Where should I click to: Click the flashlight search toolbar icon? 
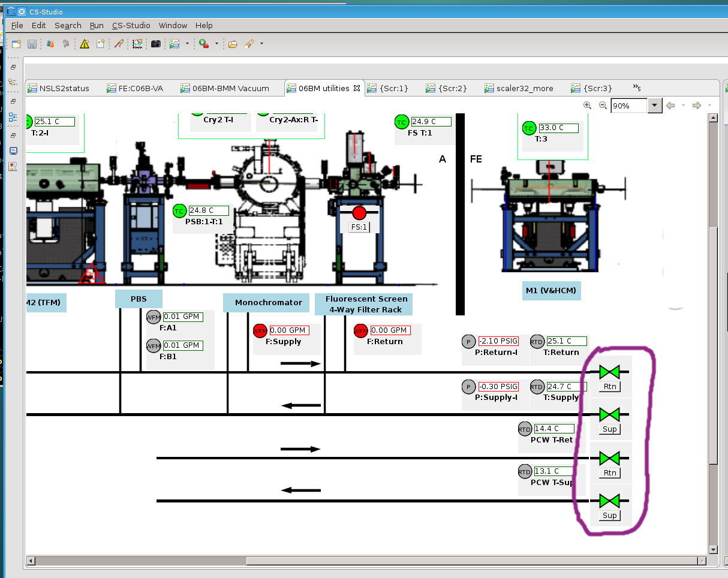(x=249, y=44)
